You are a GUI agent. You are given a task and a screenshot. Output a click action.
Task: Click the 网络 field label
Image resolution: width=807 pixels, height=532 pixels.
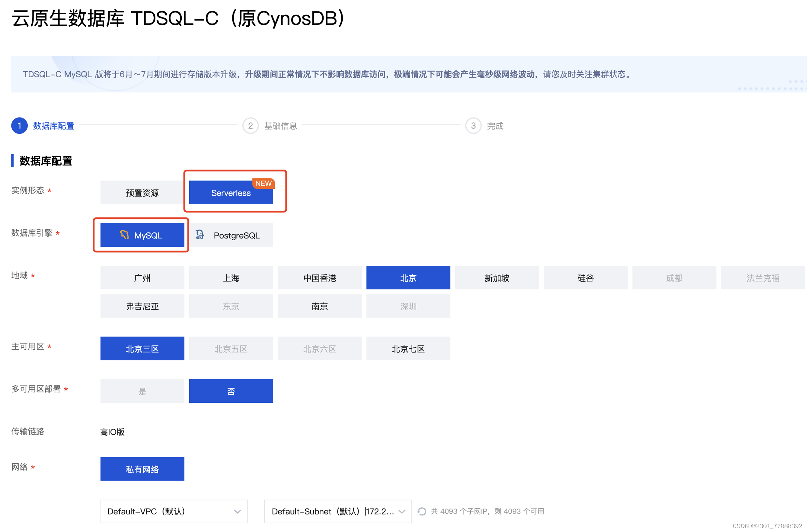tap(19, 467)
